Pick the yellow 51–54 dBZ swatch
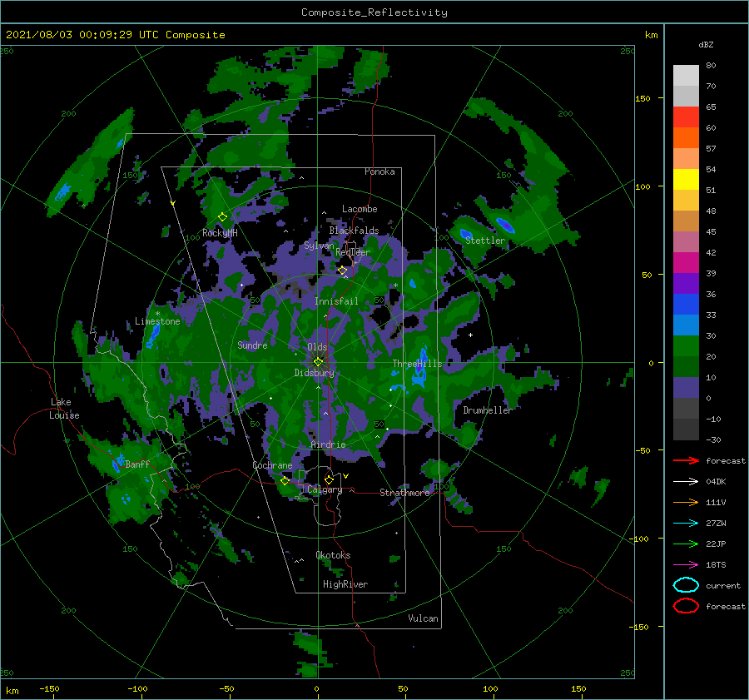Screen dimensions: 749x700 (686, 180)
